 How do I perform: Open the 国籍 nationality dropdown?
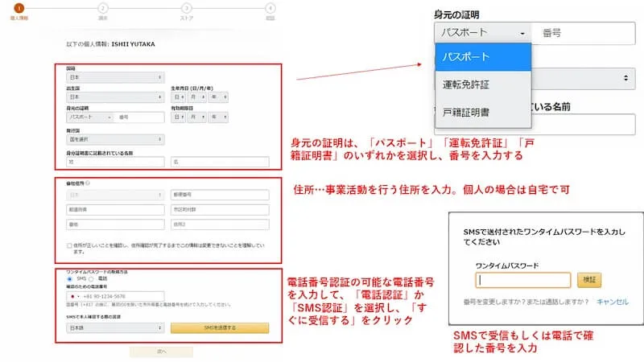point(115,78)
